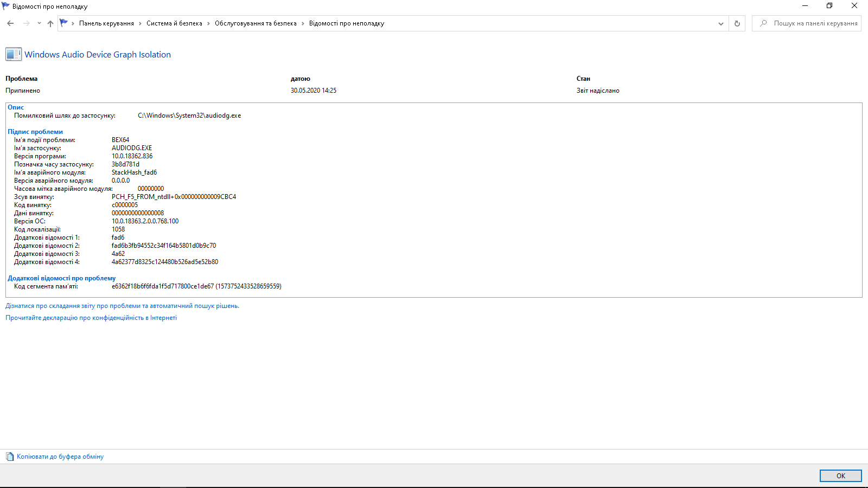Open Обслуговування та безпека breadcrumb
Viewport: 868px width, 488px height.
[x=256, y=23]
